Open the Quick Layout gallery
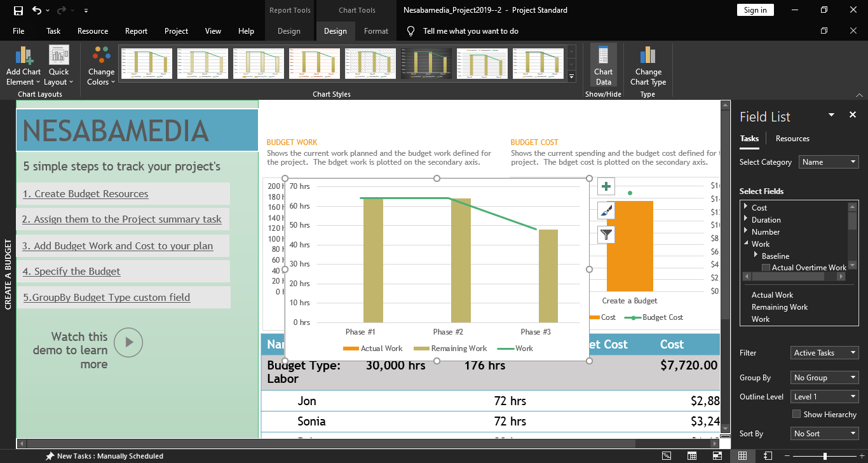 click(58, 66)
